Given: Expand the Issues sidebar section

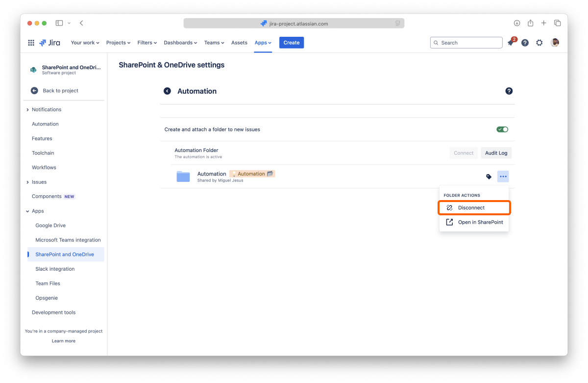Looking at the screenshot, I should [27, 182].
